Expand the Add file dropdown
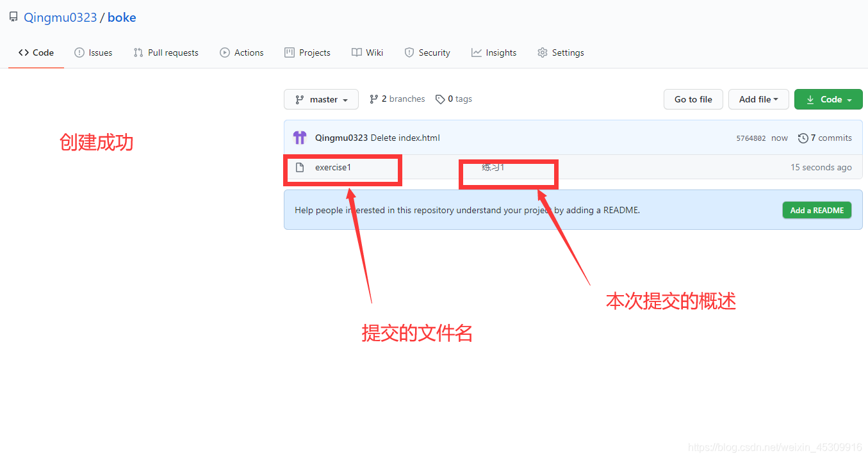 tap(758, 99)
